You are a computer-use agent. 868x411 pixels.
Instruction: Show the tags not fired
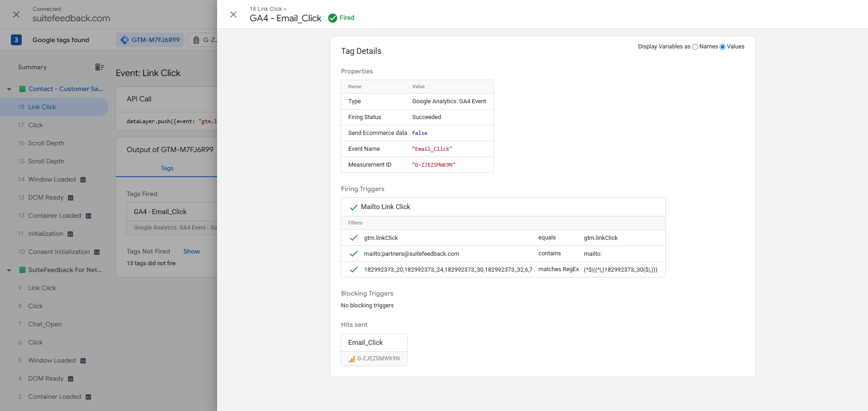[x=191, y=251]
